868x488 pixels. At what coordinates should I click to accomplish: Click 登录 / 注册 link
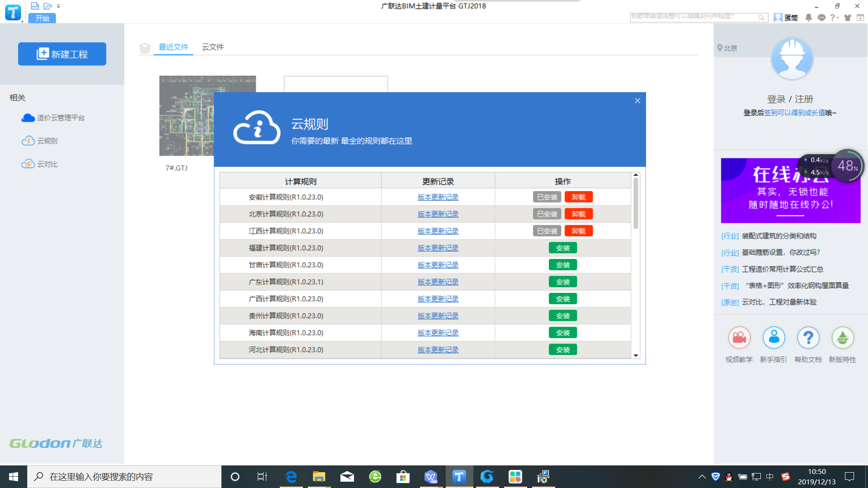790,99
